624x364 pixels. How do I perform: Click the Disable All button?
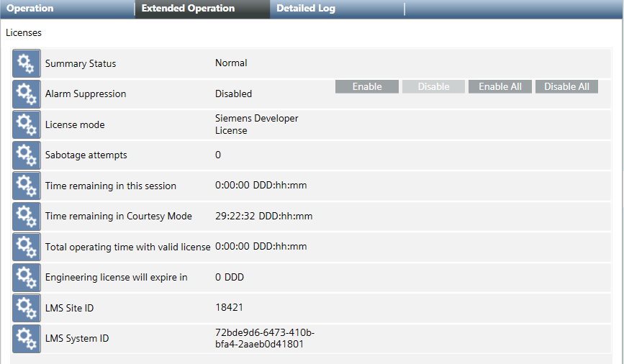(x=566, y=86)
